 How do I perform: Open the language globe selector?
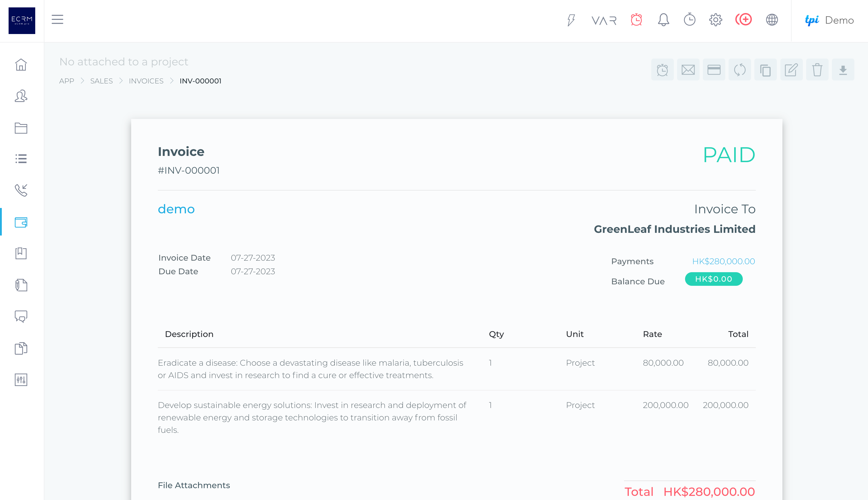tap(772, 20)
